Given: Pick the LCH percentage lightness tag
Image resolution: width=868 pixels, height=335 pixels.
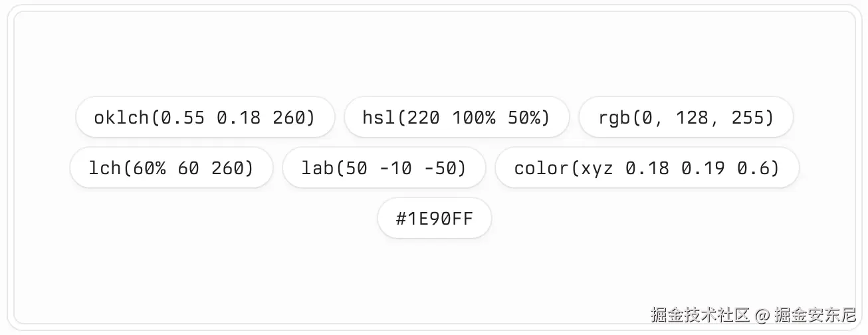Looking at the screenshot, I should (171, 167).
